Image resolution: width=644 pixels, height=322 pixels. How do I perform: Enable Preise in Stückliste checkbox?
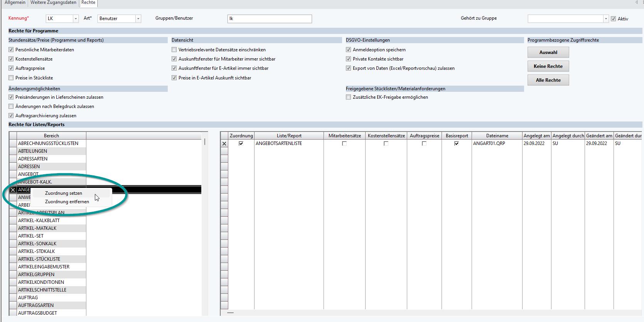click(11, 78)
